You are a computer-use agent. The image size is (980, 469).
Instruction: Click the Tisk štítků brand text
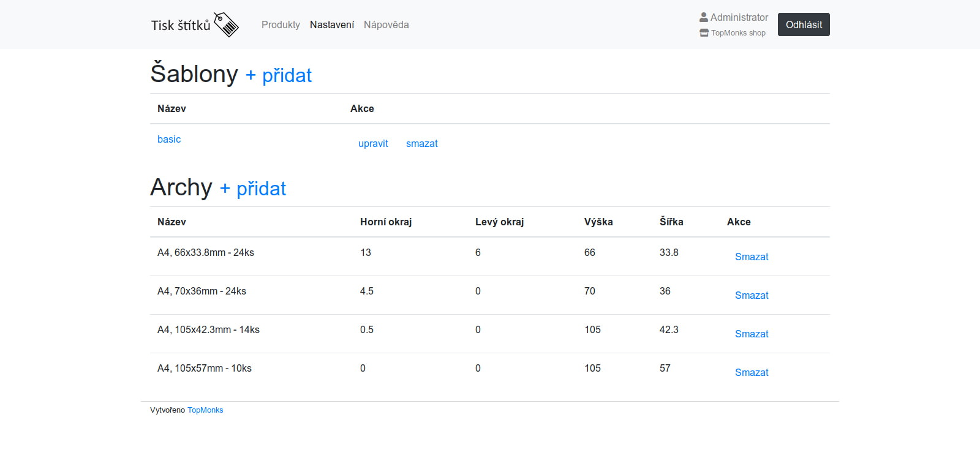(181, 25)
